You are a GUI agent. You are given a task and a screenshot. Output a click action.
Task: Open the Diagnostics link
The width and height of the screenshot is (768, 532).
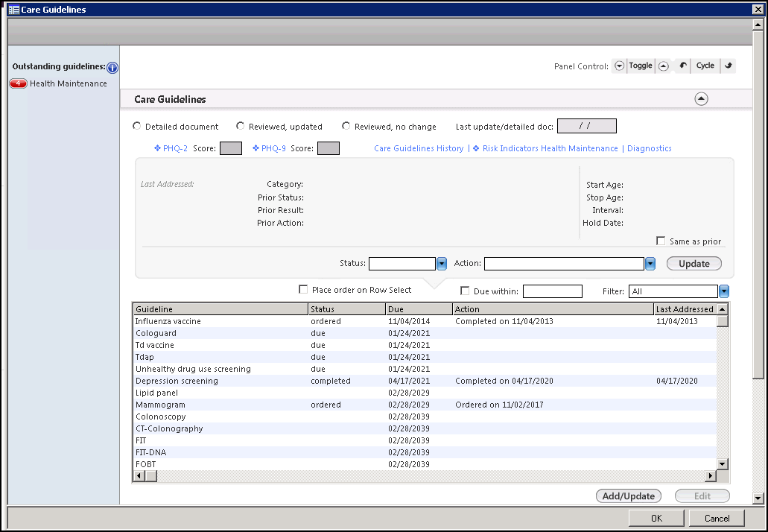point(650,148)
